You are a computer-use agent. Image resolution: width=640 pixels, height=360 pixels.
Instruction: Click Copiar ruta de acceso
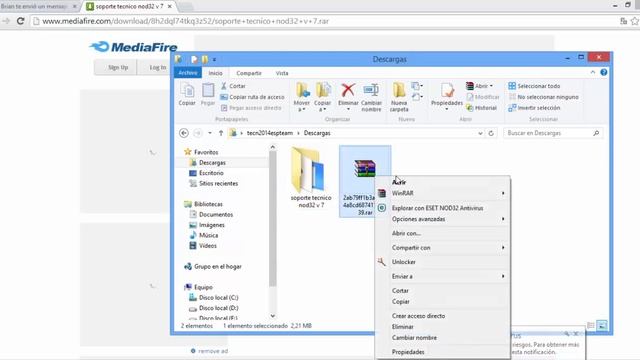coord(252,97)
